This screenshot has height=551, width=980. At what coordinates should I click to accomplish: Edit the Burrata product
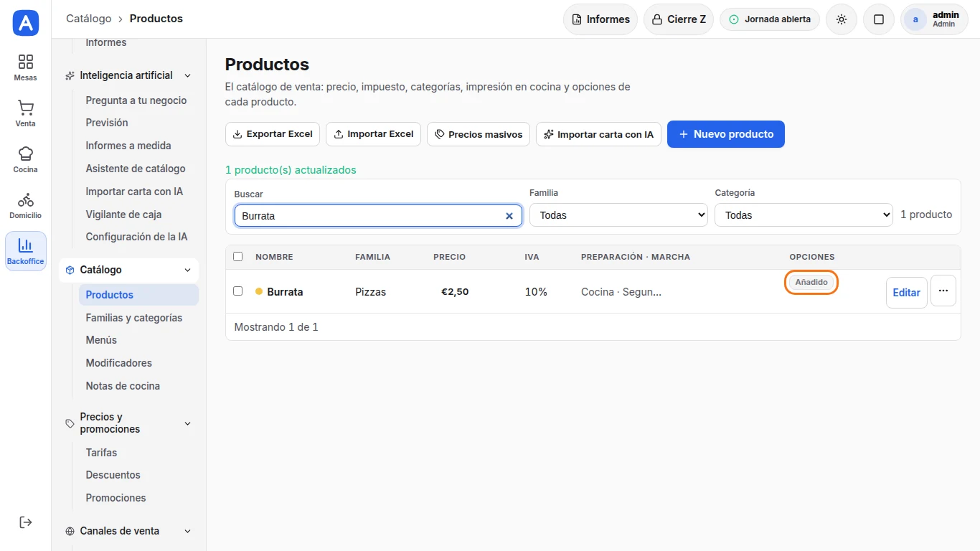coord(906,293)
